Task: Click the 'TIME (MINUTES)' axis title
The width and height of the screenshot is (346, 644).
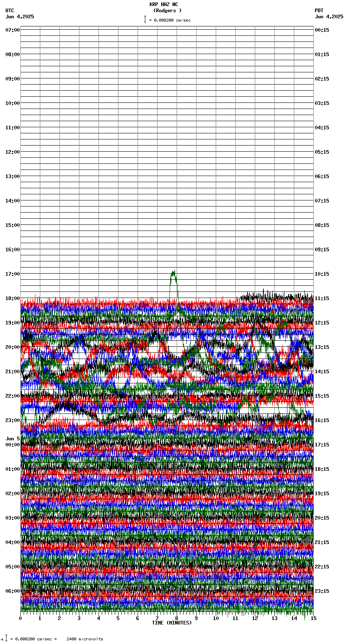Action: [172, 623]
